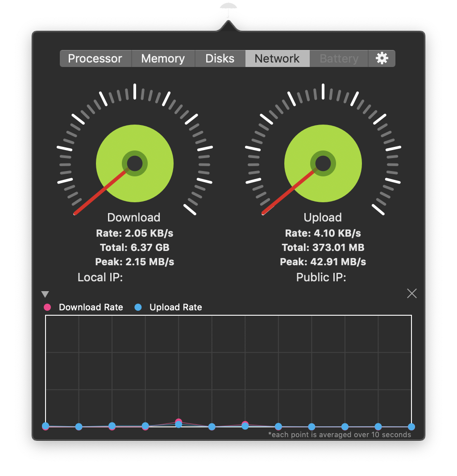Switch to the Memory tab
Viewport: 457px width, 476px height.
point(163,58)
